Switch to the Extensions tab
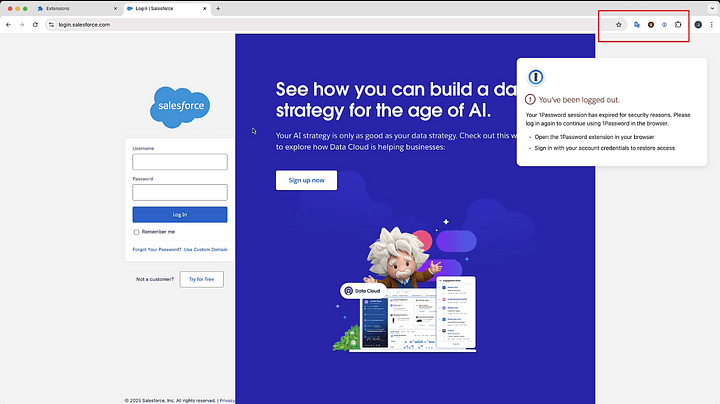 click(x=77, y=8)
